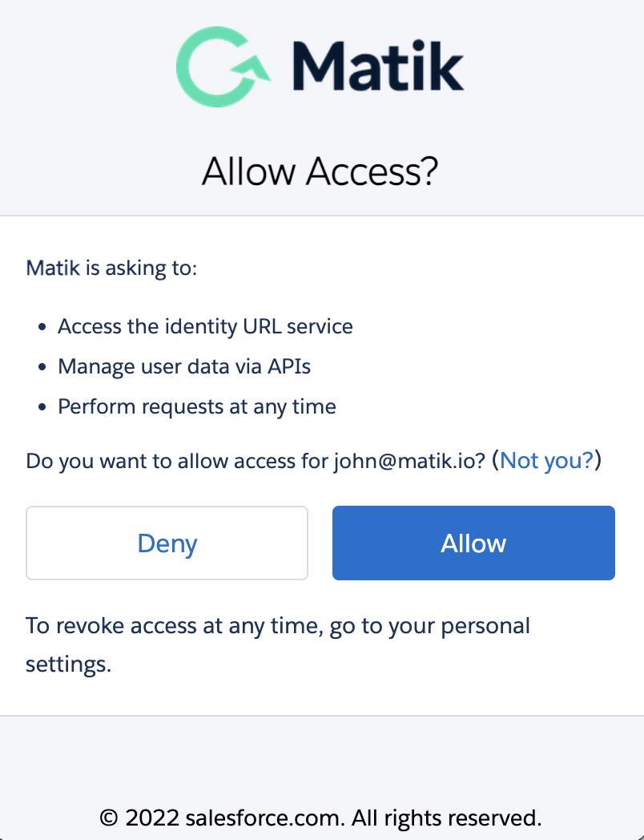The width and height of the screenshot is (644, 840).
Task: Click the Deny button
Action: point(167,543)
